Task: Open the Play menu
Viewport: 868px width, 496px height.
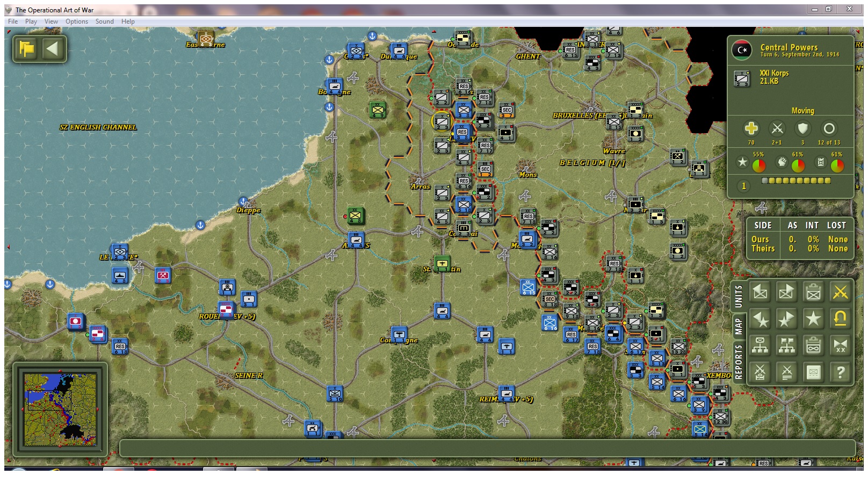Action: tap(31, 21)
